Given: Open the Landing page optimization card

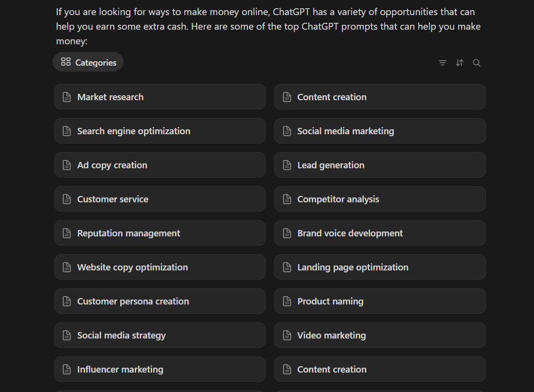Looking at the screenshot, I should pos(380,267).
